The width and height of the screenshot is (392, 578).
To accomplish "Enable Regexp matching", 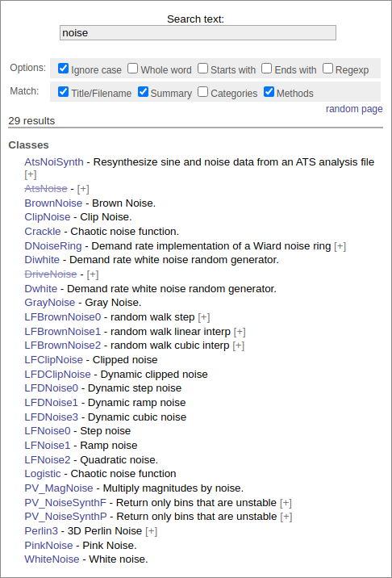I will 327,68.
